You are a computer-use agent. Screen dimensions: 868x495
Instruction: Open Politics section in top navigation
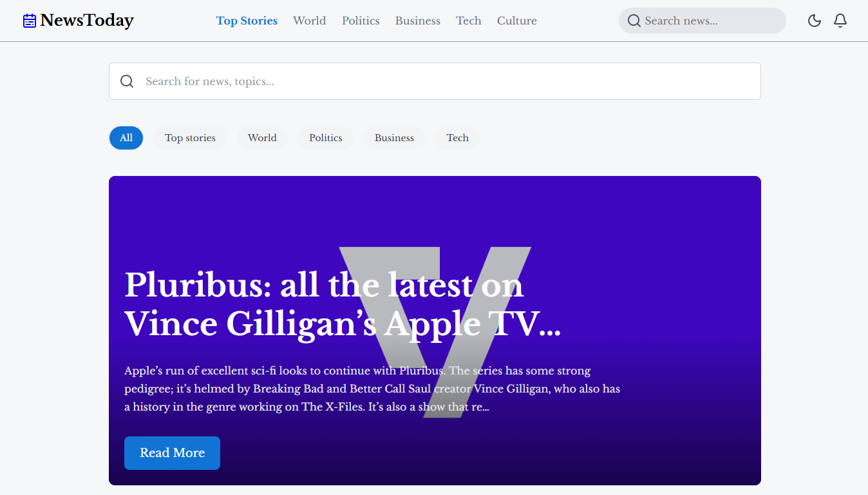click(x=361, y=21)
